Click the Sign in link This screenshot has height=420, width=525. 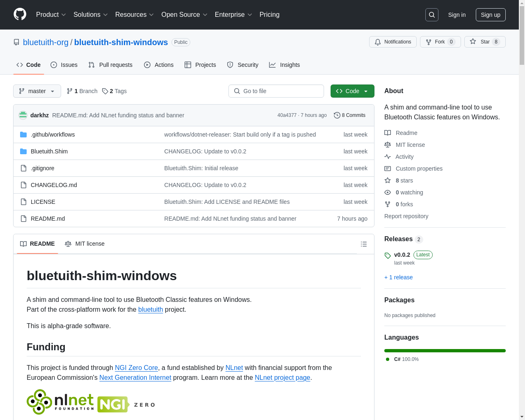[x=457, y=15]
